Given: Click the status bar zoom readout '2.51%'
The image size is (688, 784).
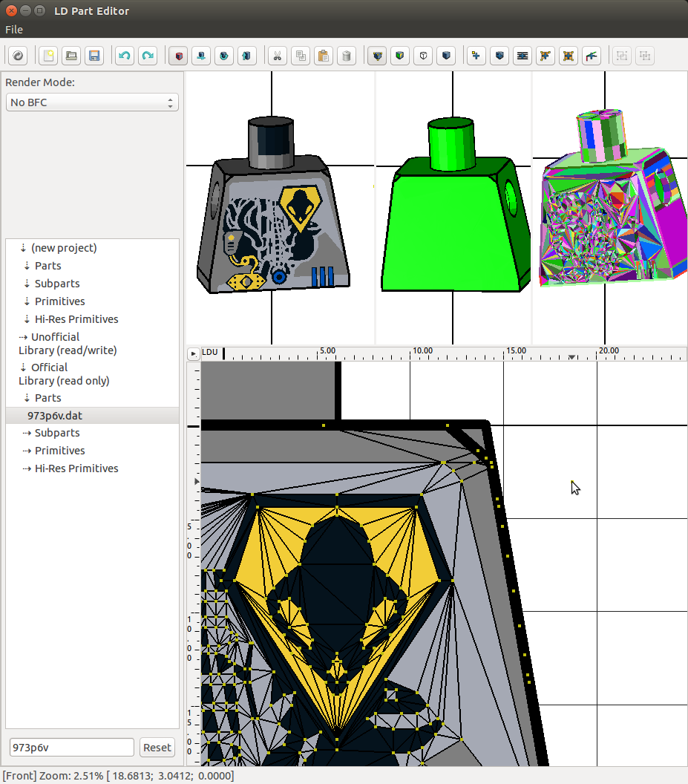Looking at the screenshot, I should pyautogui.click(x=88, y=776).
